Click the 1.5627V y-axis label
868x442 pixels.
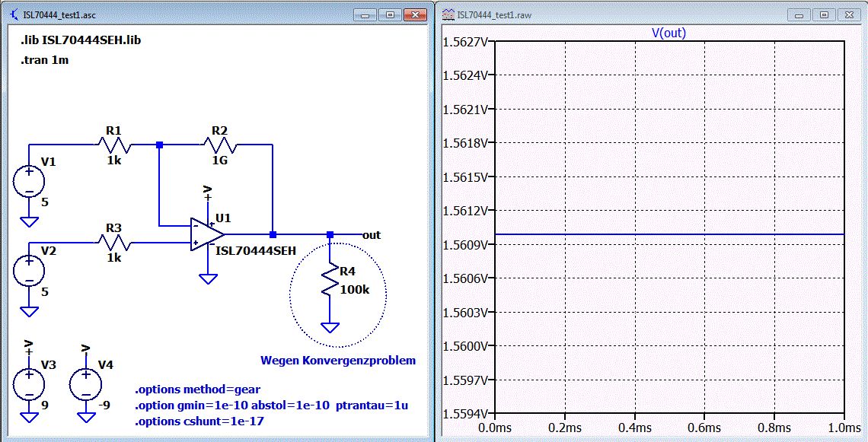[x=465, y=42]
